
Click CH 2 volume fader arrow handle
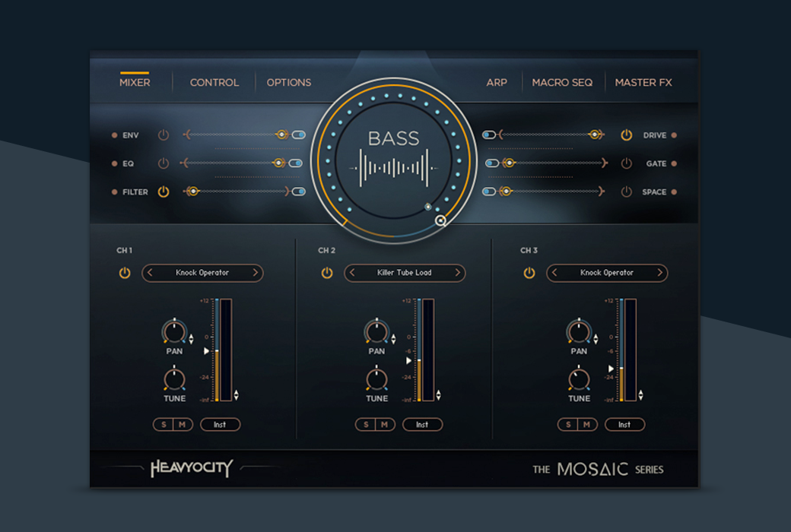click(x=408, y=360)
